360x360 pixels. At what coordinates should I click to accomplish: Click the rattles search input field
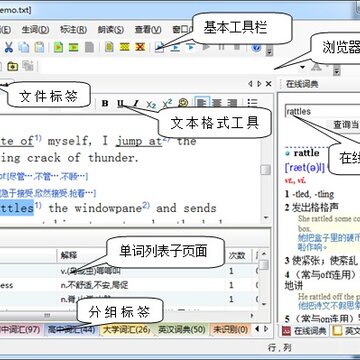coord(322,111)
